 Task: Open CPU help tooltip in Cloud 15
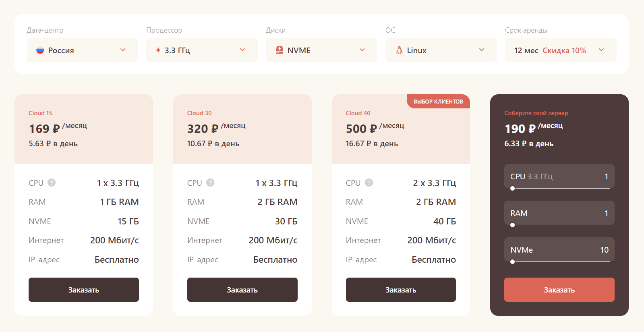tap(52, 183)
